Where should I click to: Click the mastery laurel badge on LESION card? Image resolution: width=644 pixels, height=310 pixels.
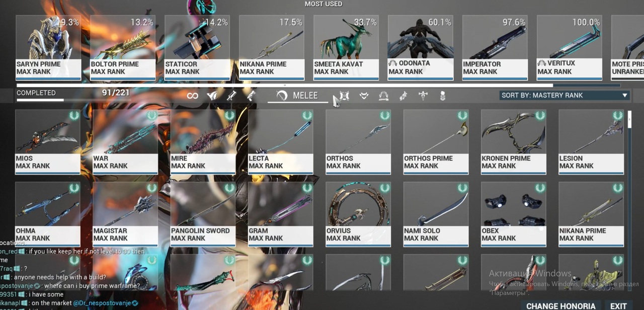pyautogui.click(x=618, y=116)
